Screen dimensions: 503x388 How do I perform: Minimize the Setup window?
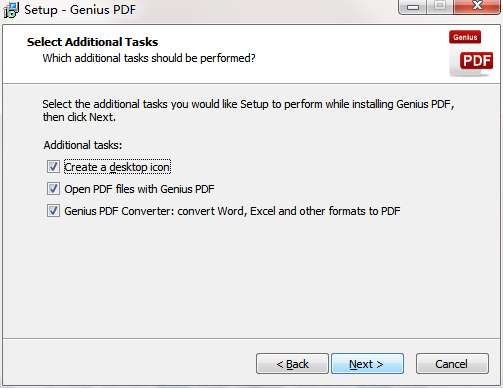[x=413, y=6]
